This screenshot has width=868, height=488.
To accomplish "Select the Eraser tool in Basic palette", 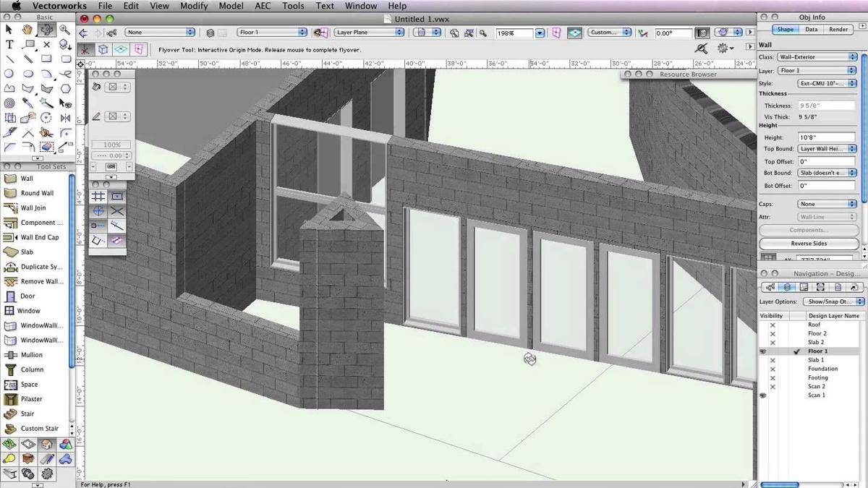I will click(x=46, y=147).
